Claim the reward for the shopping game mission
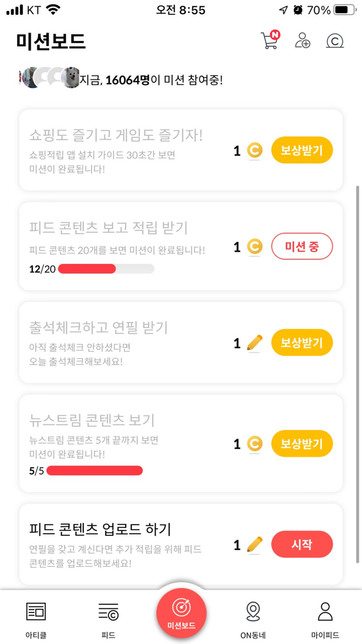Viewport: 362px width, 644px height. (x=302, y=150)
